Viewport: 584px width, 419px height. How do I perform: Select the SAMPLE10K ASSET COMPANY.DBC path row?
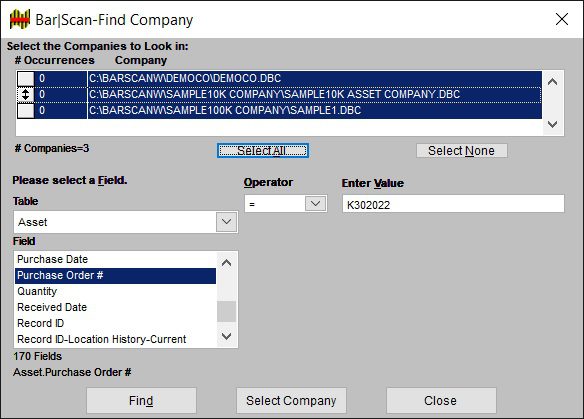(315, 95)
